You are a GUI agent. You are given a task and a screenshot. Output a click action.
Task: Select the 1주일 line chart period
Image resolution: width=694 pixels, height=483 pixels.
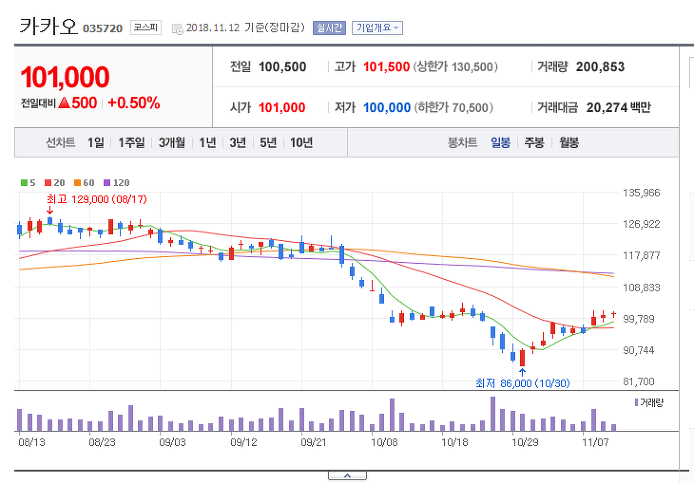pos(131,143)
